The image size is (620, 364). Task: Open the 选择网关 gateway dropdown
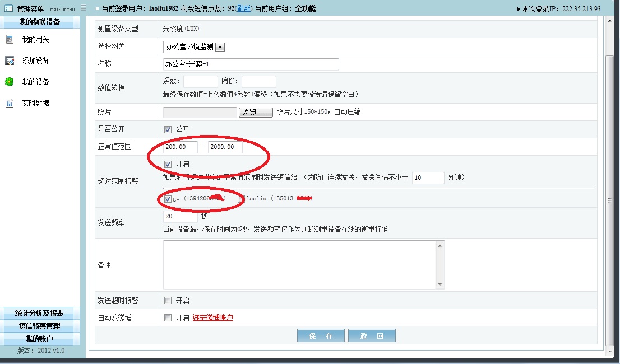point(220,47)
